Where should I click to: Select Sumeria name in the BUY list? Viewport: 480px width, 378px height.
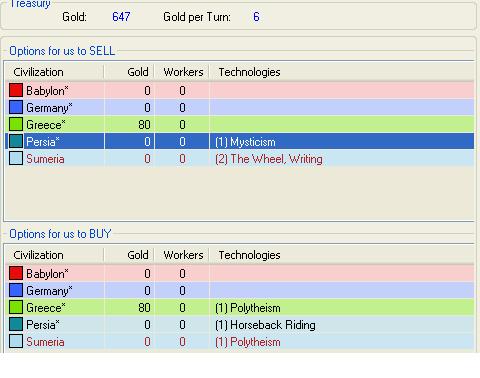[x=45, y=342]
